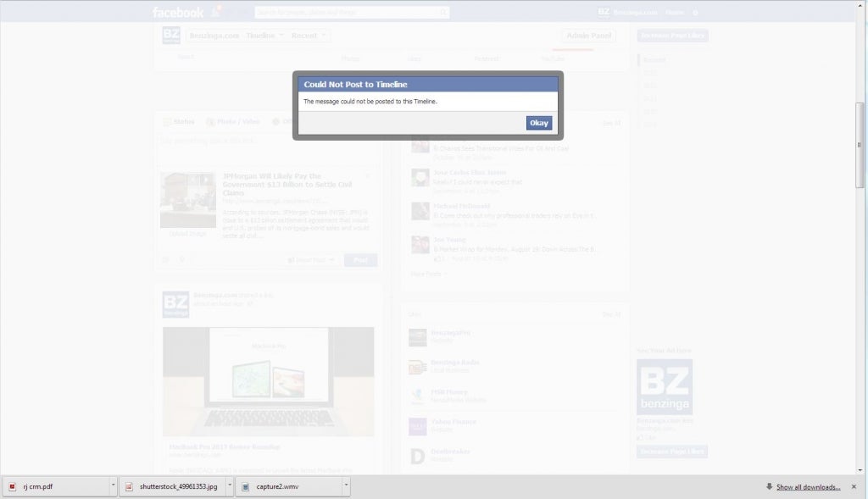Screen dimensions: 868x499
Task: Click the facebook logo in the top bar
Action: [x=178, y=12]
